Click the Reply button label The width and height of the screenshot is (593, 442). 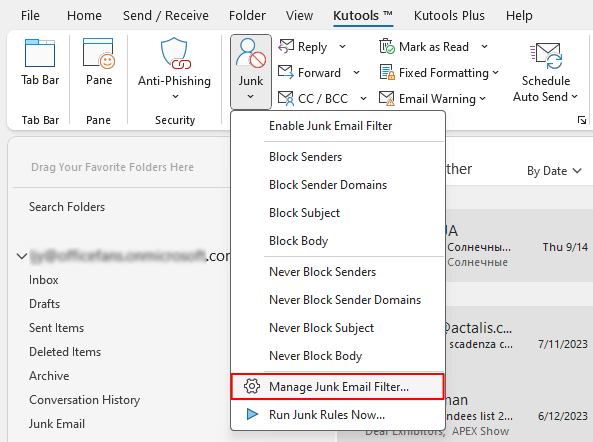(312, 47)
